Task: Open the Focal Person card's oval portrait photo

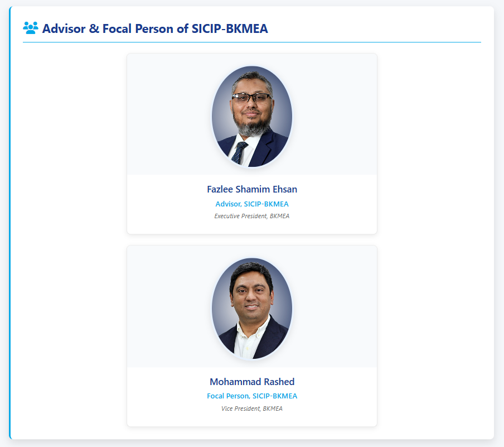Action: 252,308
